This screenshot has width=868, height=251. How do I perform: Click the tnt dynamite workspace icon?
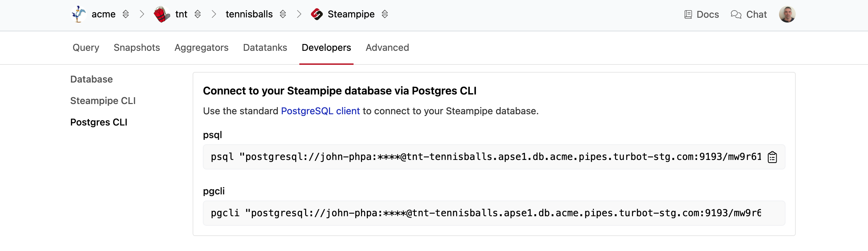tap(162, 14)
